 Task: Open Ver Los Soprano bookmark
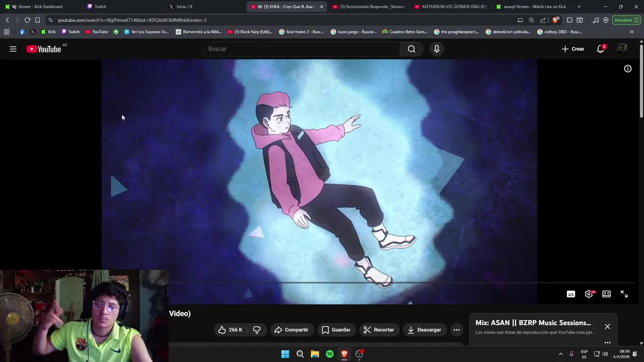[x=146, y=32]
